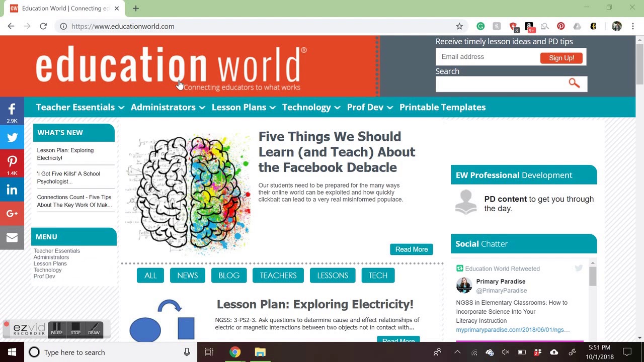This screenshot has width=644, height=362.
Task: Open 'I Got Five Kills' What's New link
Action: pos(68,177)
